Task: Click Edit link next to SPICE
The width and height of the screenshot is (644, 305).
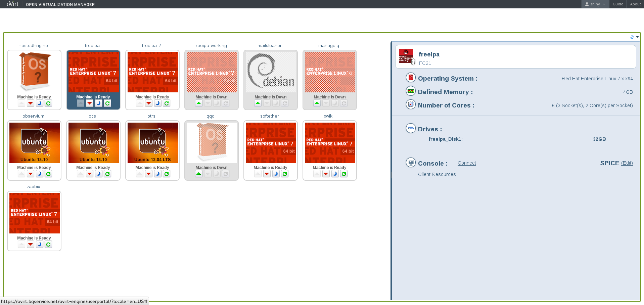Action: tap(627, 163)
